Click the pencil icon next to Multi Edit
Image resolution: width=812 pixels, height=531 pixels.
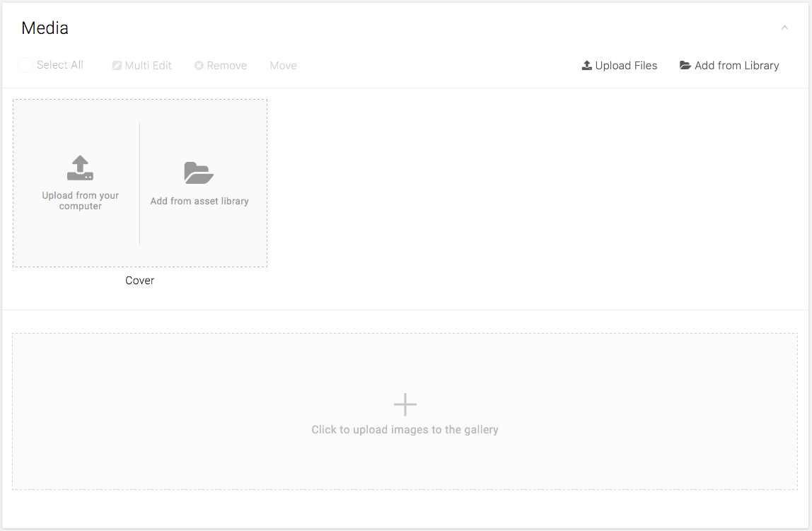tap(117, 66)
